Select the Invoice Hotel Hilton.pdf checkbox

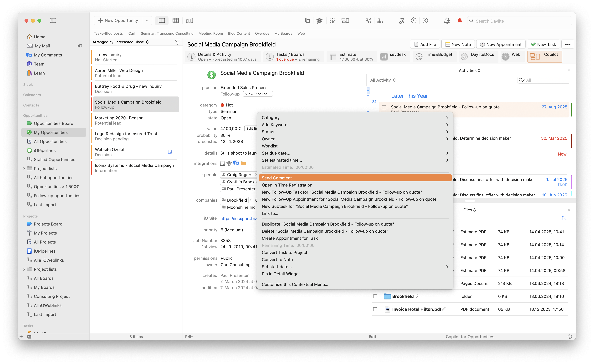pos(375,309)
